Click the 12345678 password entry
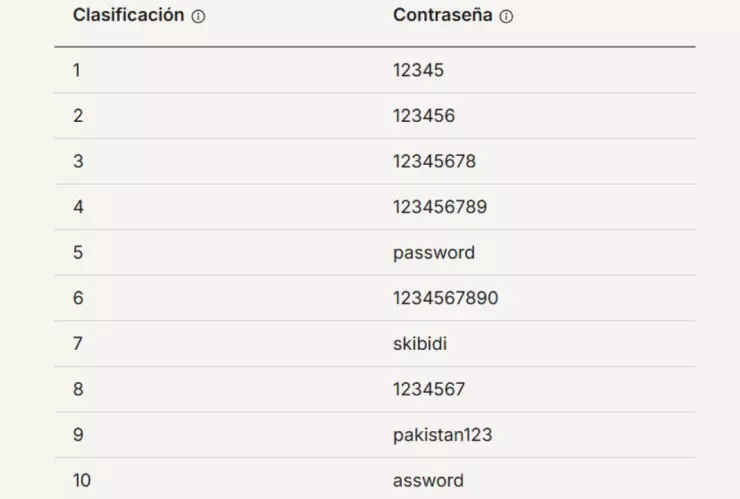 tap(434, 161)
